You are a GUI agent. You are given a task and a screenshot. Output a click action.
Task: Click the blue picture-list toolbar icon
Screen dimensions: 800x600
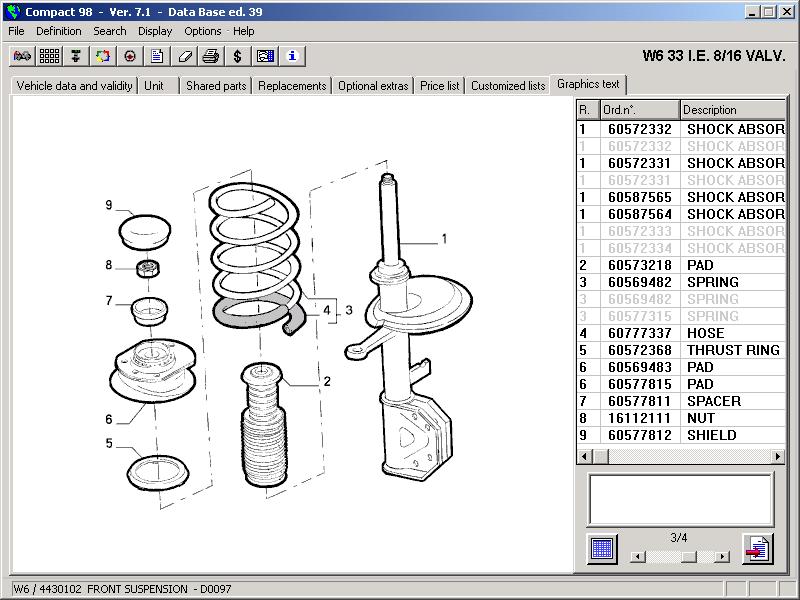[265, 56]
